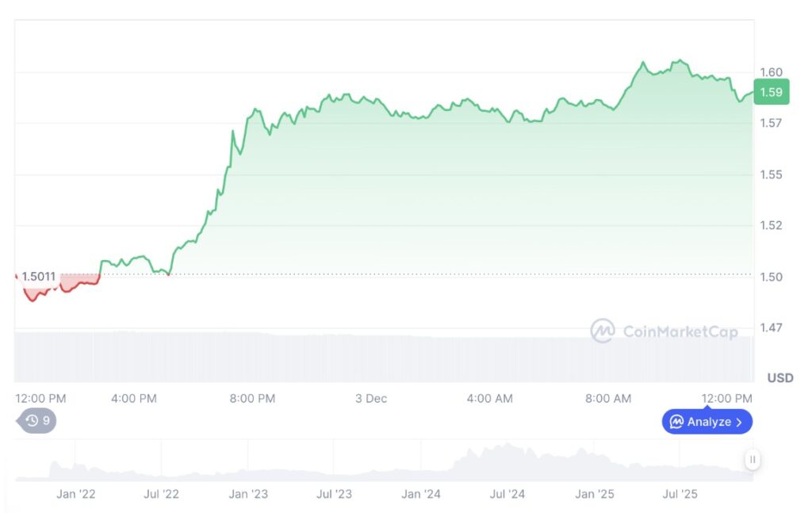Viewport: 812px width, 513px height.
Task: Click the 1.47 price axis label
Action: click(x=771, y=327)
